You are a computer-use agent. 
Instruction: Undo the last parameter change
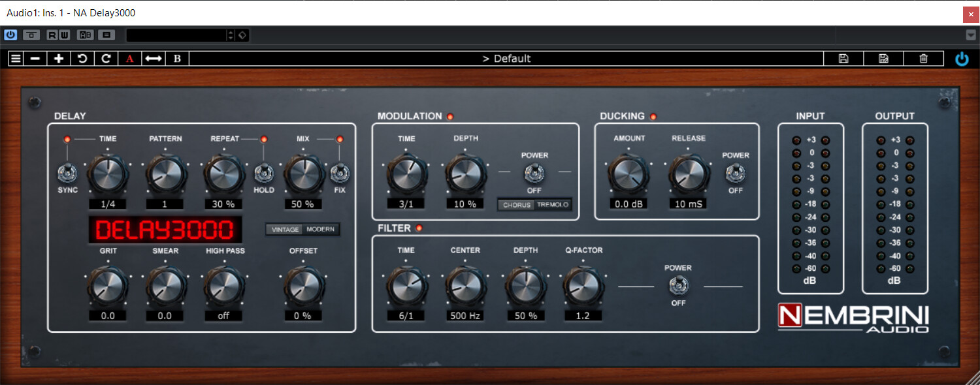82,59
